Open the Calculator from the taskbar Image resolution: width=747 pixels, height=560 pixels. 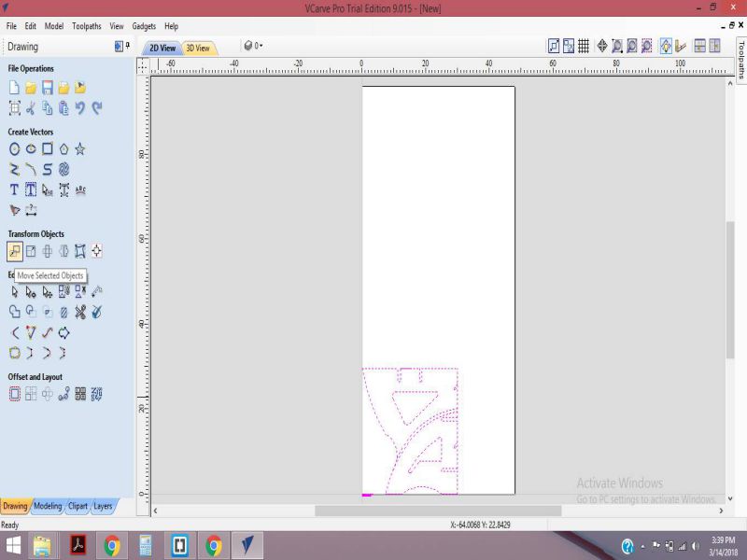pyautogui.click(x=146, y=545)
